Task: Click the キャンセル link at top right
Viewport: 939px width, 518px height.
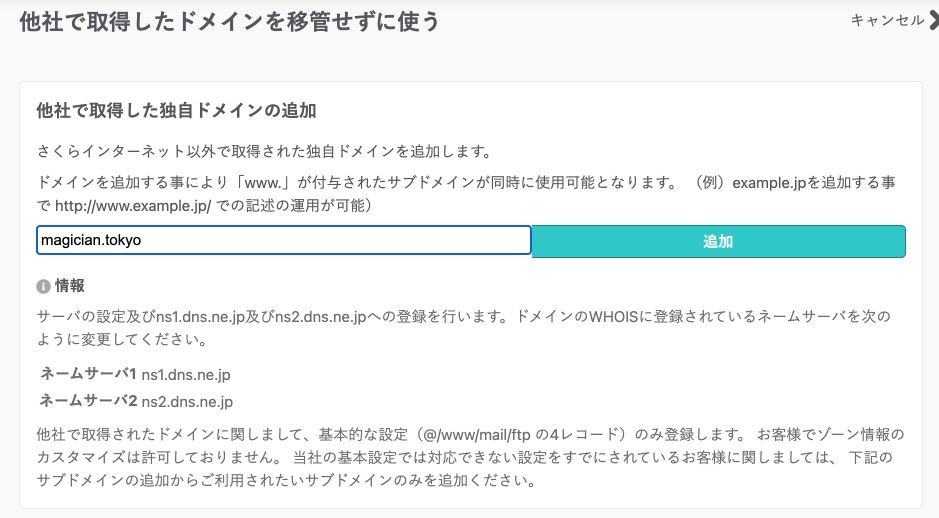Action: (886, 20)
